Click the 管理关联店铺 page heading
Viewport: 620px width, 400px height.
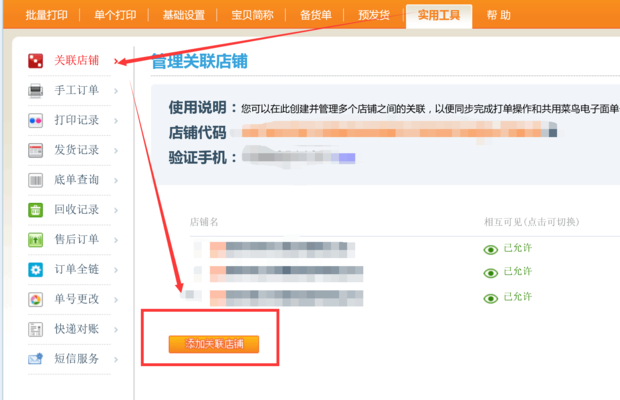(x=200, y=61)
